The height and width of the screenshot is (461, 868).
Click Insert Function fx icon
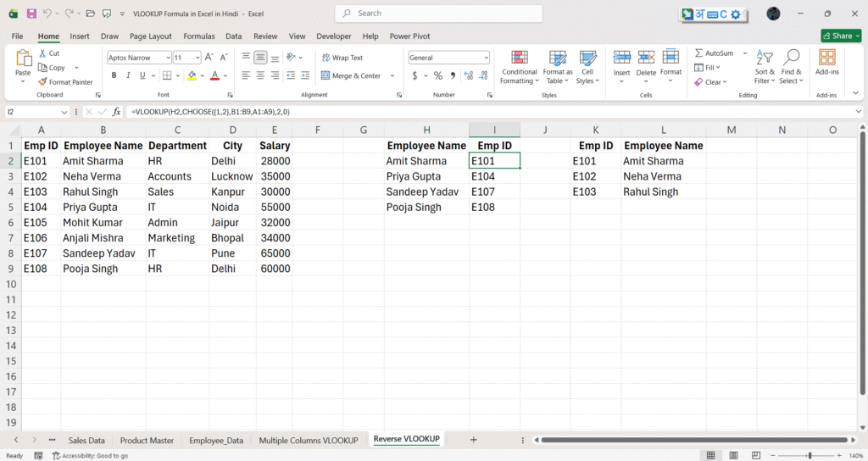[116, 112]
